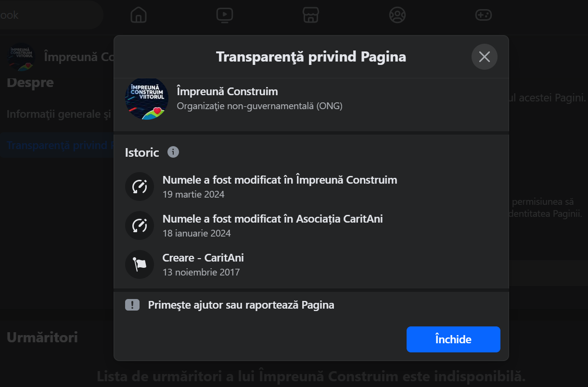588x387 pixels.
Task: Open the Groups icon
Action: click(x=397, y=15)
